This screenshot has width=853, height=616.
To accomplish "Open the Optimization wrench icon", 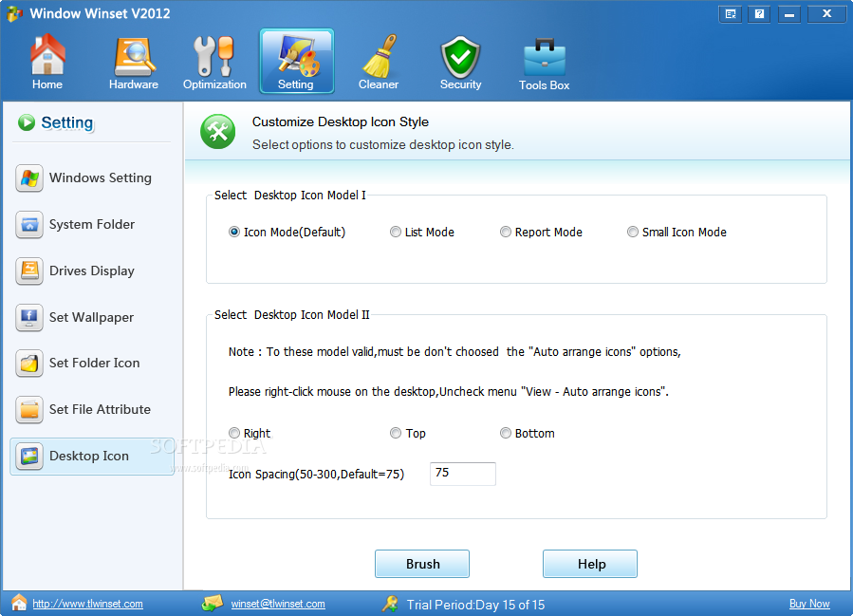I will (214, 56).
